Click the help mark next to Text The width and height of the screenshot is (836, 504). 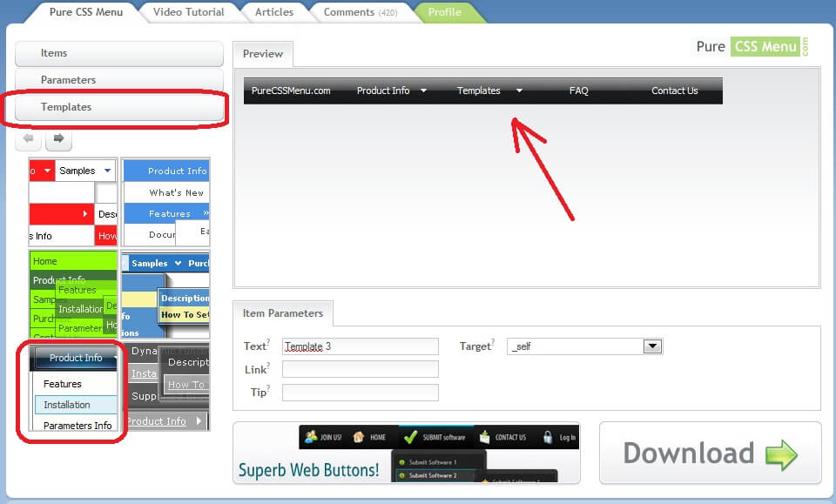tap(268, 341)
